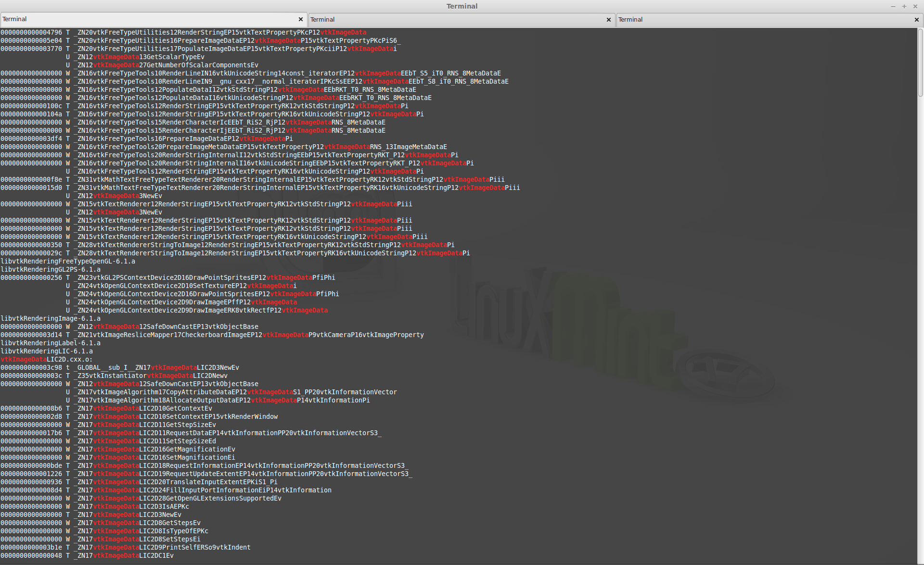The image size is (924, 565).
Task: Click the libvtkRenderingFreeTypeOpenGL-6.1.a line
Action: (68, 262)
